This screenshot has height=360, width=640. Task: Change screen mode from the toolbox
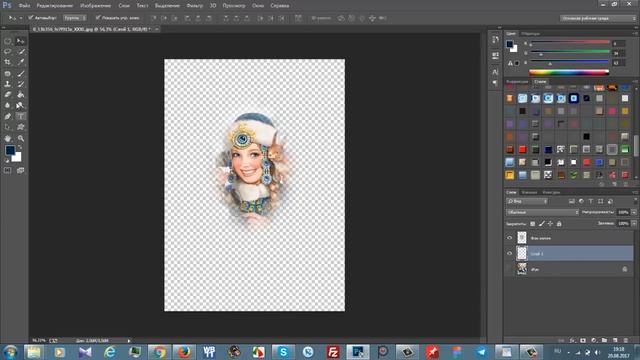20,170
